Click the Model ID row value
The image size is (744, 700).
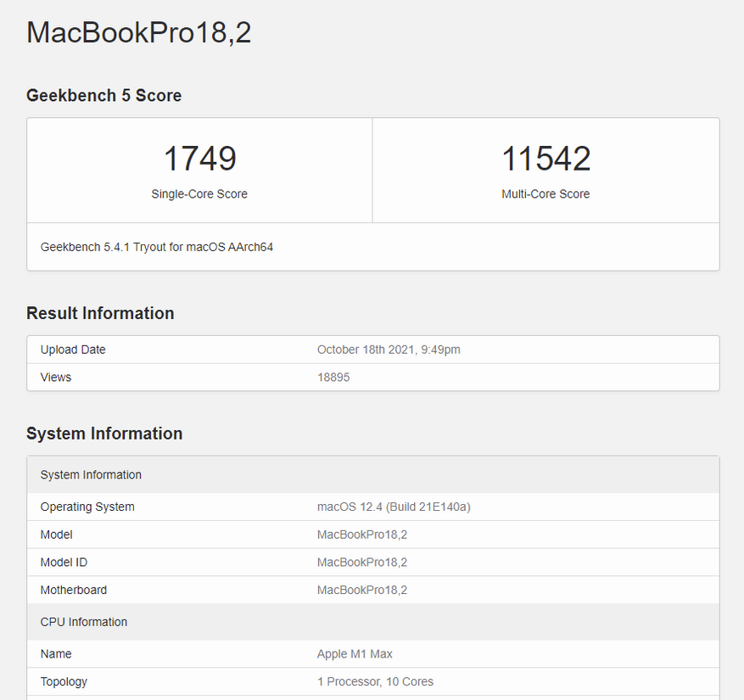point(362,563)
